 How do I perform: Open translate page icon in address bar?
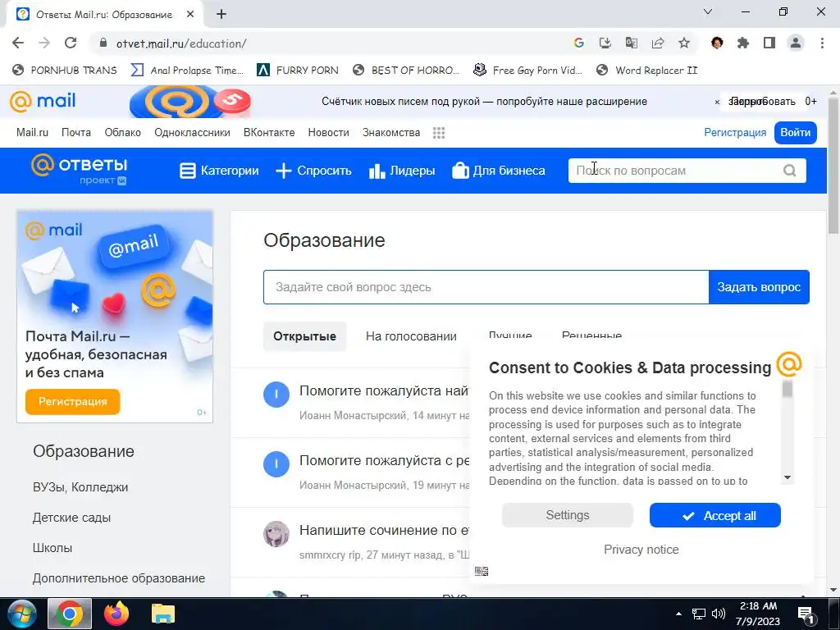point(631,43)
